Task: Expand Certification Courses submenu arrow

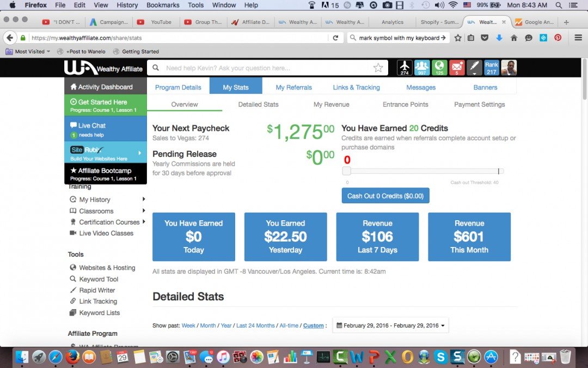Action: 144,222
